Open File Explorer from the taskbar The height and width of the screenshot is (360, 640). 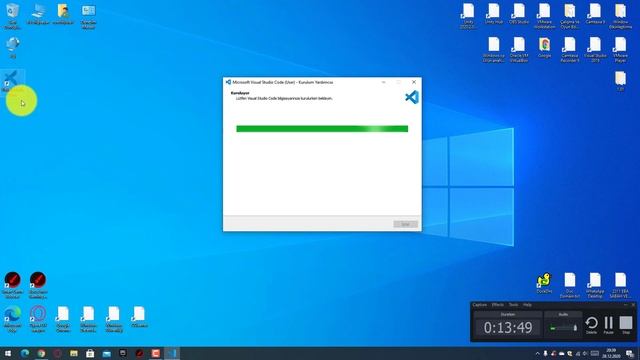[74, 353]
